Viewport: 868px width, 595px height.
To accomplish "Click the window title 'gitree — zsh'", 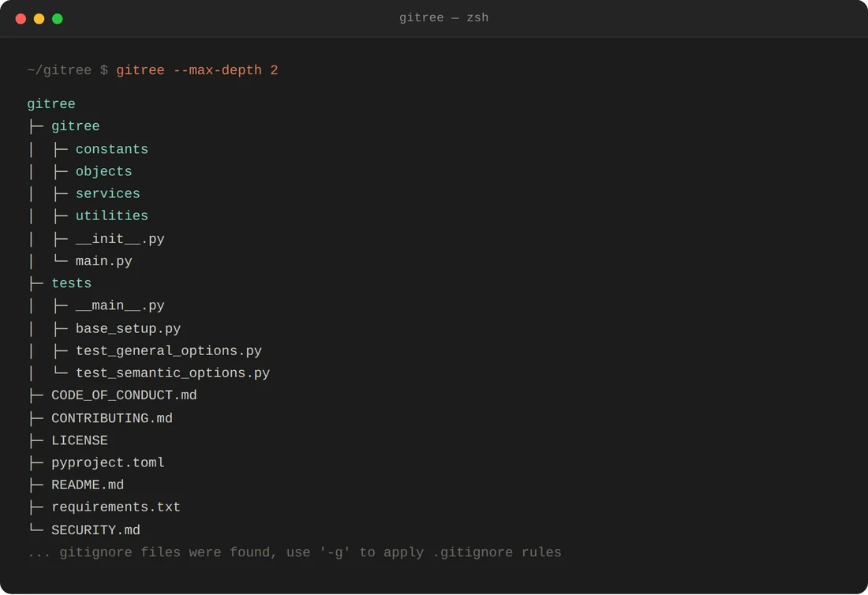I will pyautogui.click(x=444, y=17).
